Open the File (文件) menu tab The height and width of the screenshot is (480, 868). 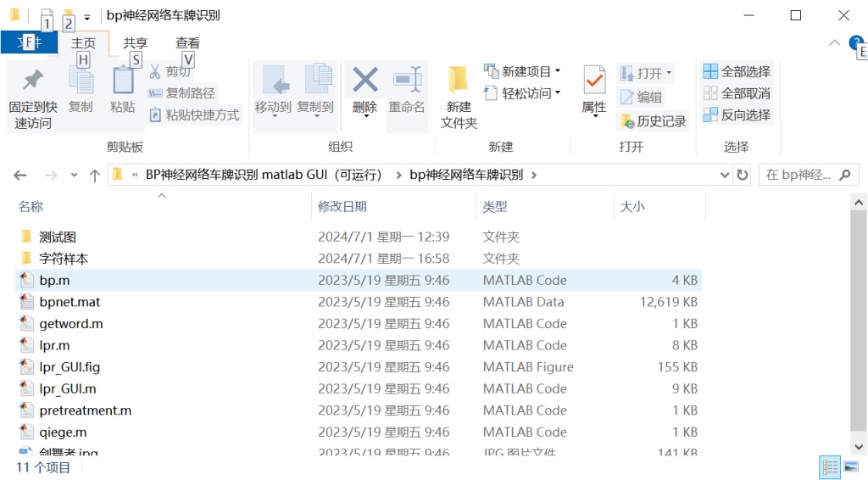30,42
